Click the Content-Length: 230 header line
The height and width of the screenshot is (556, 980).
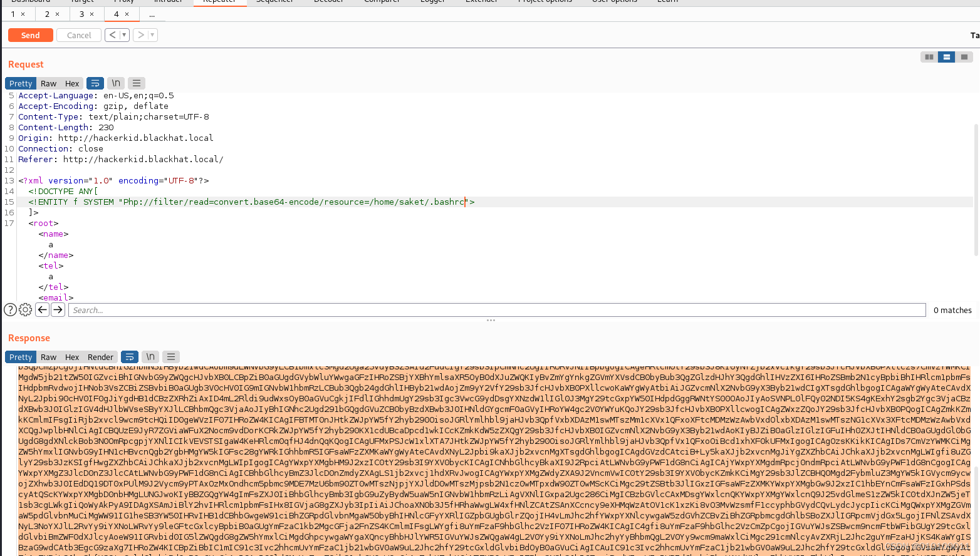click(x=66, y=127)
